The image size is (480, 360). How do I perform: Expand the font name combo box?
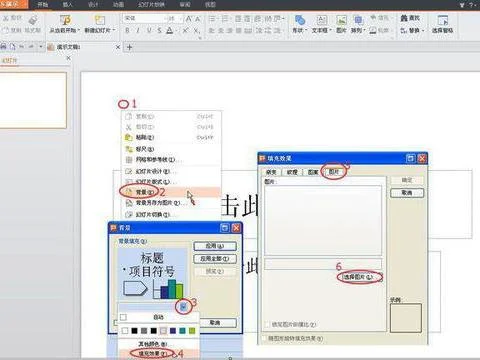(144, 19)
